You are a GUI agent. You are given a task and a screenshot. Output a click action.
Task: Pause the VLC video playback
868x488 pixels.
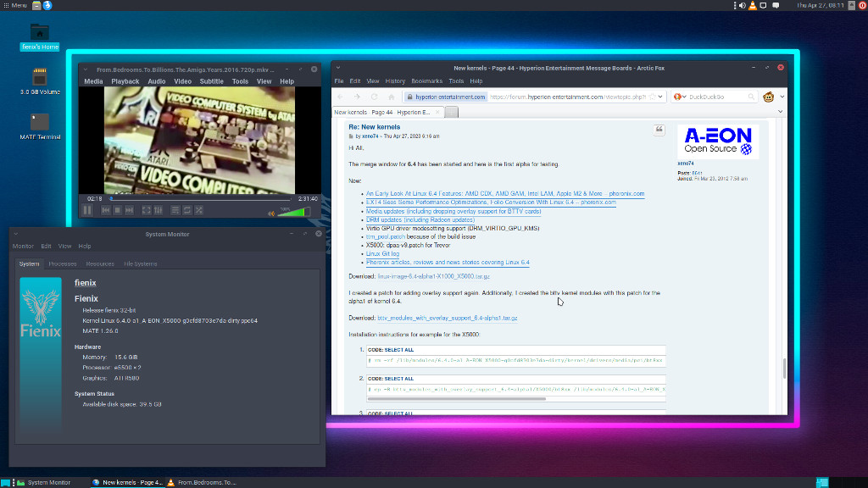[87, 210]
